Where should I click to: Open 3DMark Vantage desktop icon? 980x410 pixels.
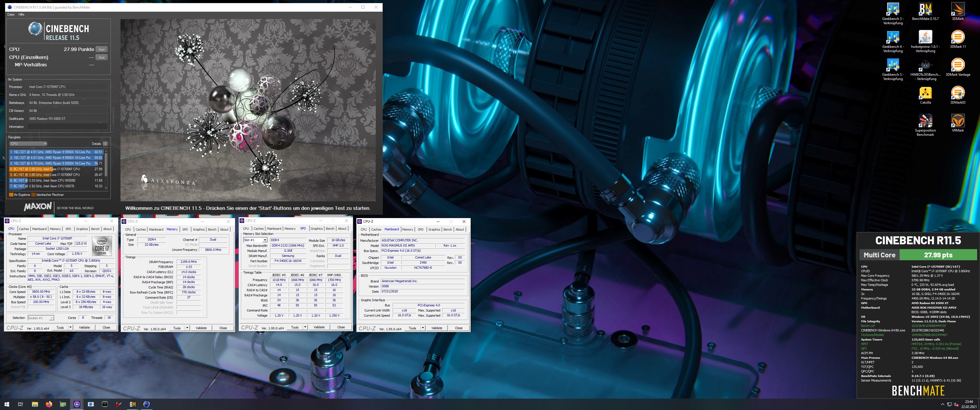957,67
